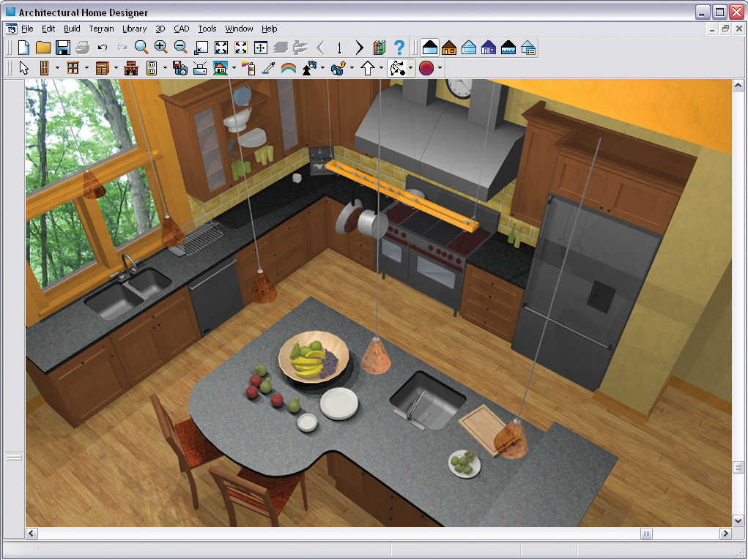This screenshot has height=560, width=748.
Task: Activate the spray can material painter
Action: pyautogui.click(x=249, y=68)
